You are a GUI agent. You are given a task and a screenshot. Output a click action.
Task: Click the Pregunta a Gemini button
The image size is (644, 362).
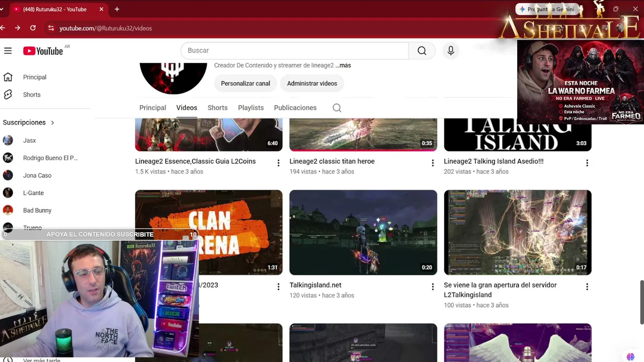point(547,9)
